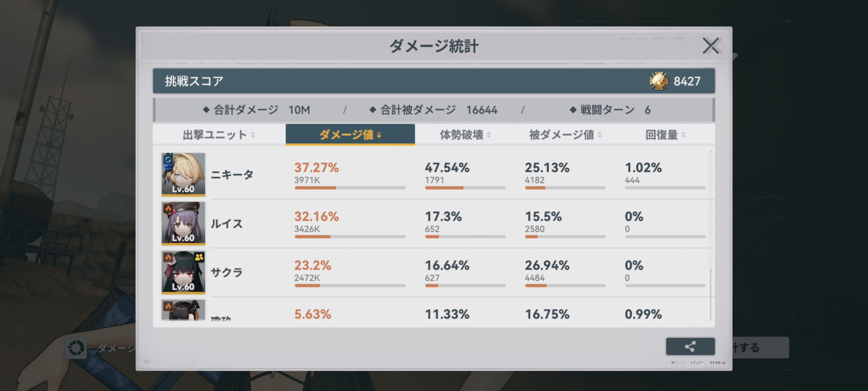Close the ダメージ統計 dialog
The width and height of the screenshot is (868, 391).
pos(711,46)
